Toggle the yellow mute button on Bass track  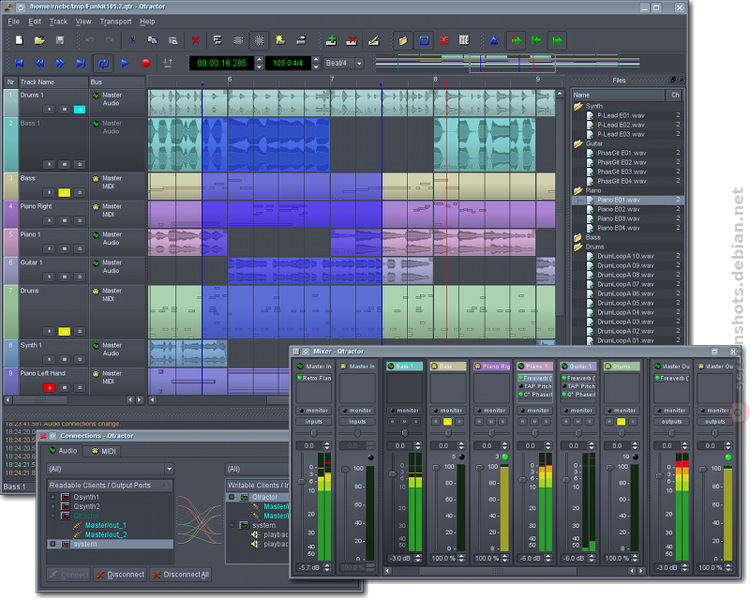[x=64, y=193]
